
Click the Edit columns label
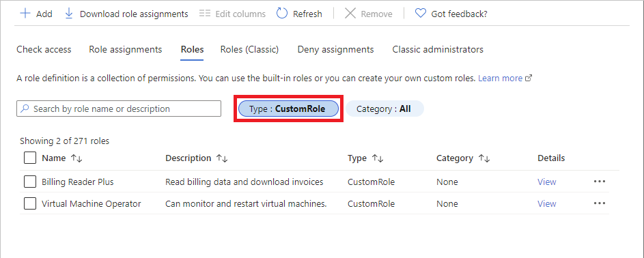[240, 14]
